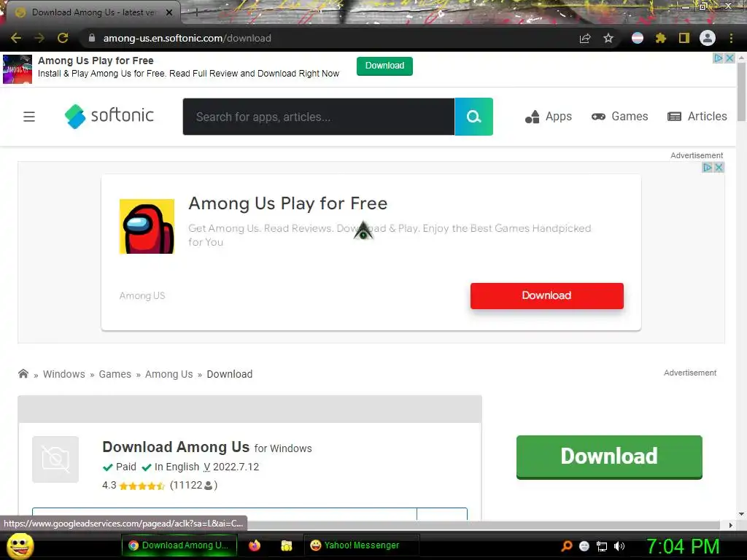Open smiley start button on taskbar
This screenshot has height=560, width=747.
(x=20, y=545)
